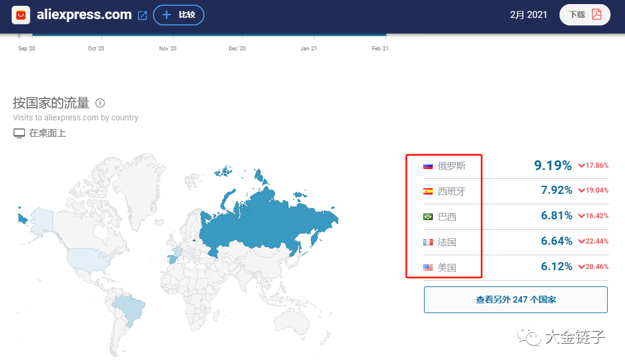Screen dimensions: 625x364
Task: Click Brazil on the world map
Action: [x=130, y=308]
